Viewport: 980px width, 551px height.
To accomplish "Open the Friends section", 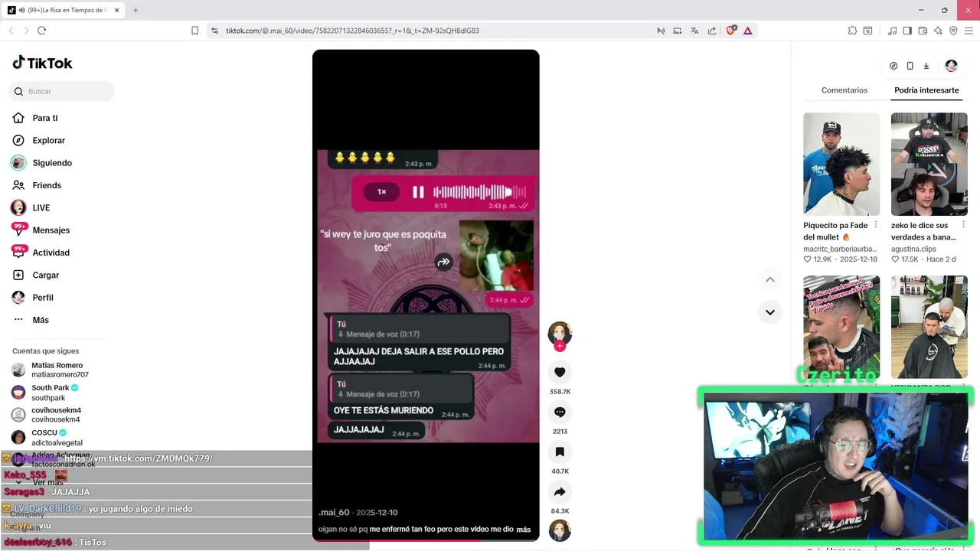I will [37, 185].
